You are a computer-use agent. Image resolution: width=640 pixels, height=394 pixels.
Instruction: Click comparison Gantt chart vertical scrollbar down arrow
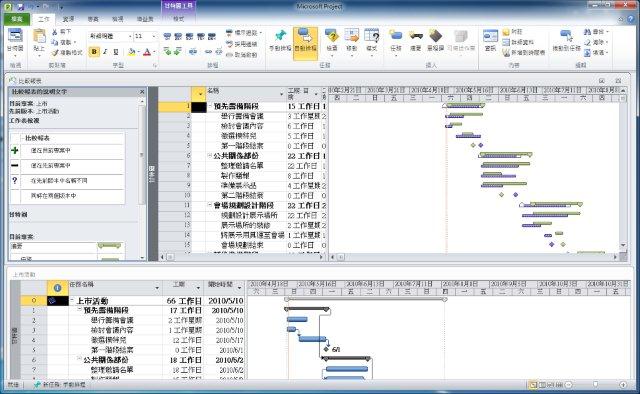pyautogui.click(x=623, y=245)
